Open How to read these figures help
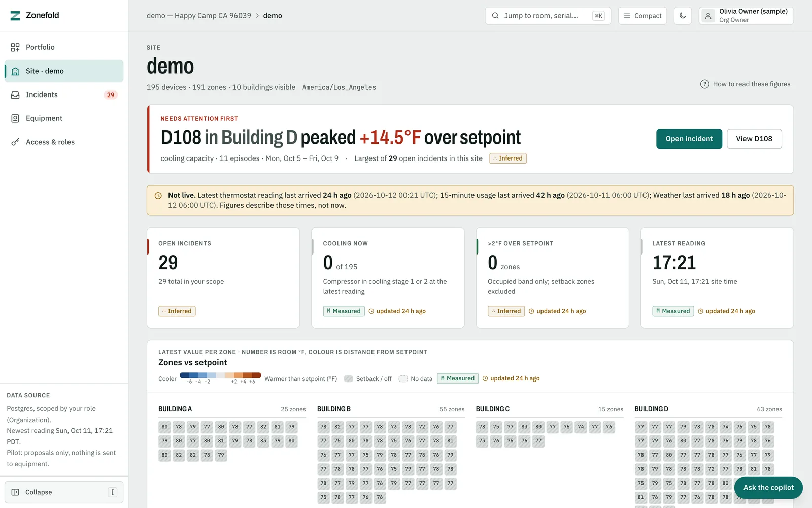This screenshot has width=812, height=508. coord(746,84)
